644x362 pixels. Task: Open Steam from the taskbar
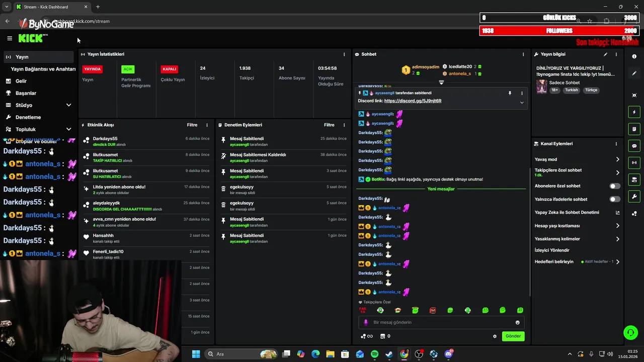click(x=389, y=354)
